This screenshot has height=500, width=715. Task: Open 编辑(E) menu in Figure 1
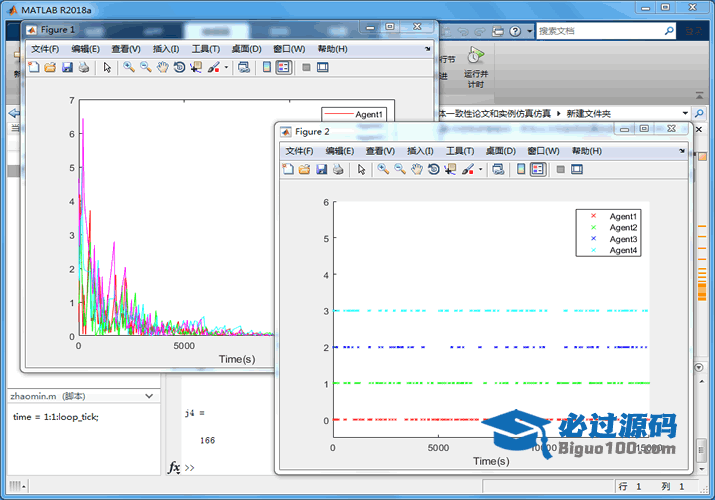(85, 49)
